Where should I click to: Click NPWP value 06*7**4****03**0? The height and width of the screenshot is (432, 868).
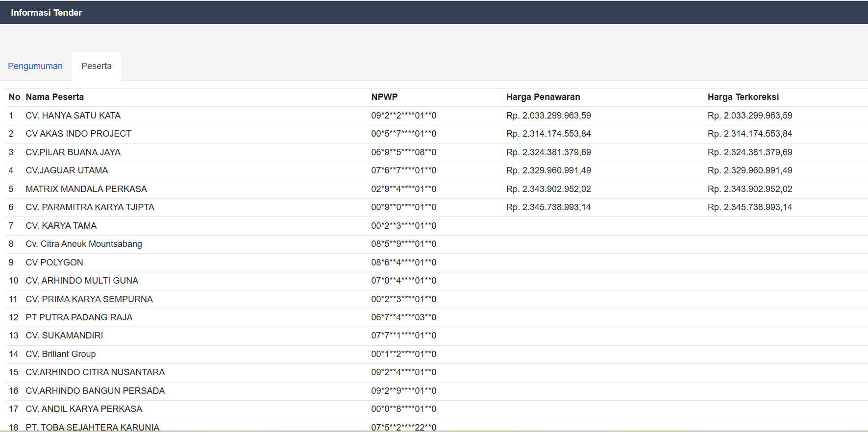pyautogui.click(x=404, y=317)
